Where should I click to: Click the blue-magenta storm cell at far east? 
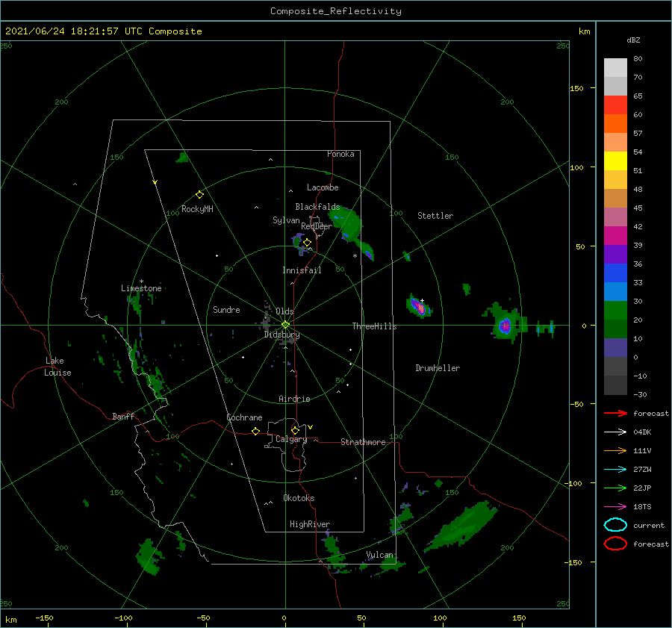(505, 326)
